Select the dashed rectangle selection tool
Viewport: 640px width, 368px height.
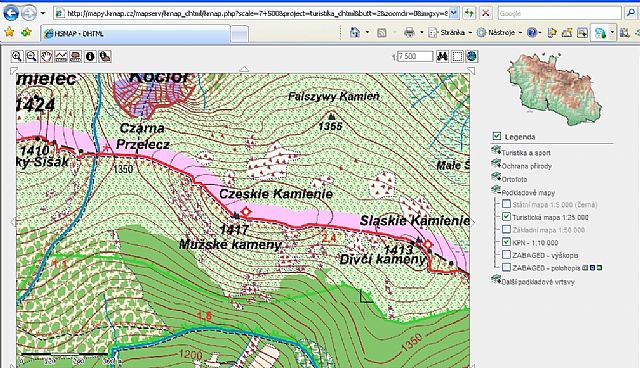coord(457,56)
